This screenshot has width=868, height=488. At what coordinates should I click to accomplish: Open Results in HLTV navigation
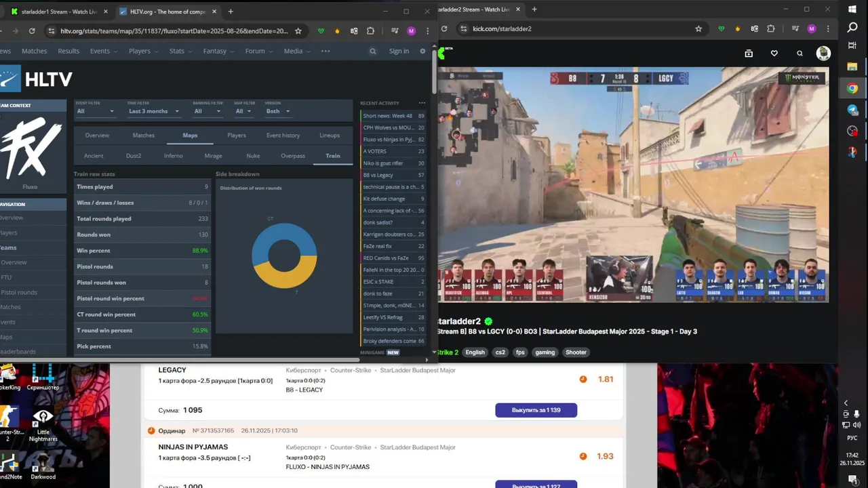coord(68,51)
